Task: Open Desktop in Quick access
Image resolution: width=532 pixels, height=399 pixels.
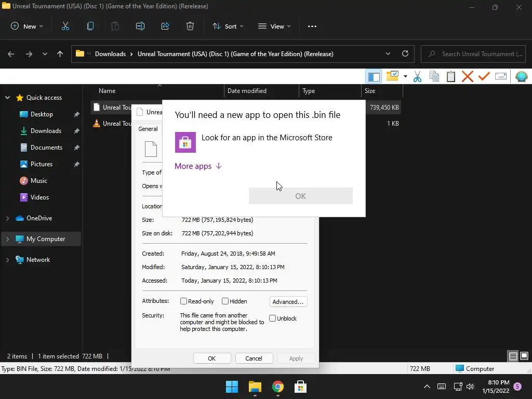Action: coord(42,114)
